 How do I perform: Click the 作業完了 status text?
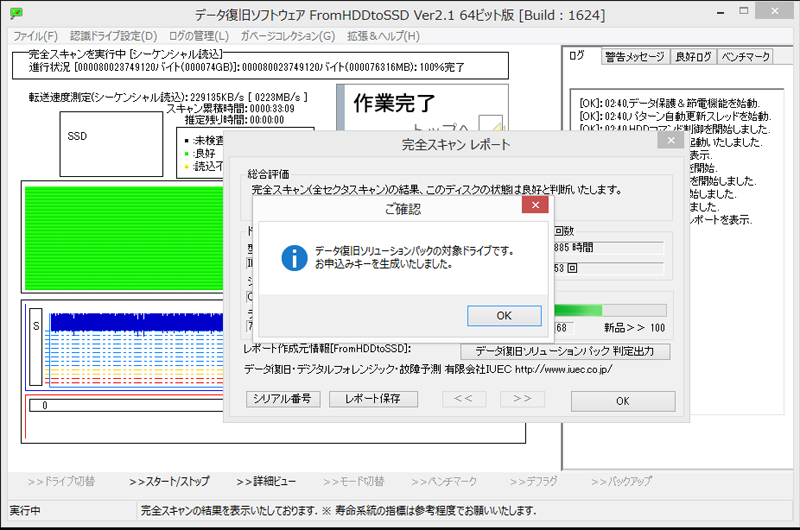pyautogui.click(x=394, y=103)
